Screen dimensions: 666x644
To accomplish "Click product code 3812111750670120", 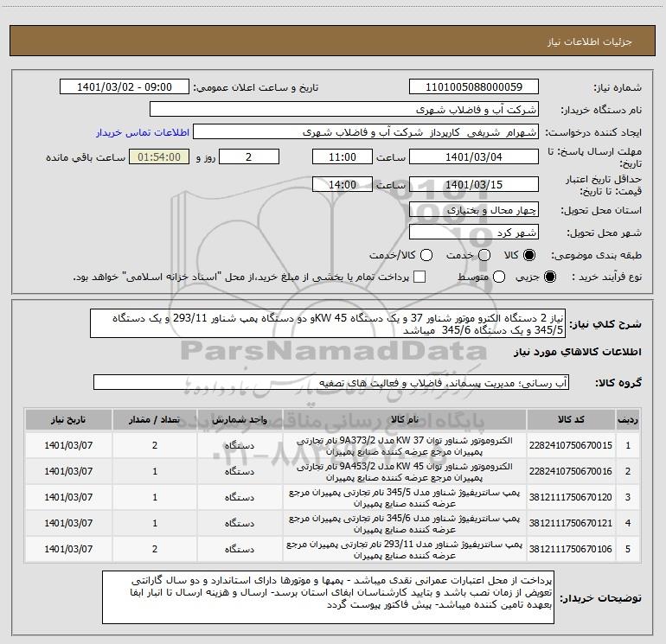I will pyautogui.click(x=571, y=498).
